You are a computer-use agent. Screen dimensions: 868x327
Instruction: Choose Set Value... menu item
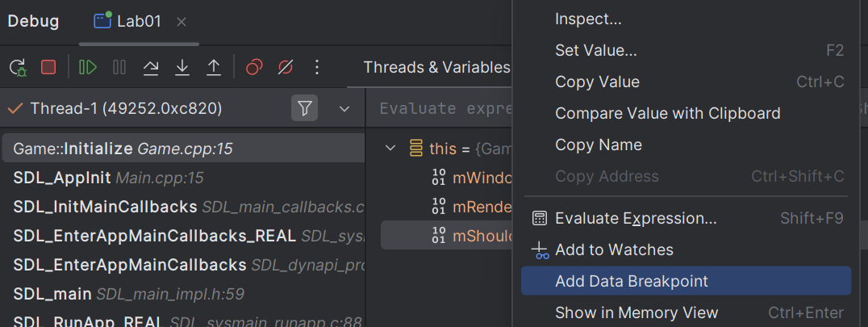point(686,50)
